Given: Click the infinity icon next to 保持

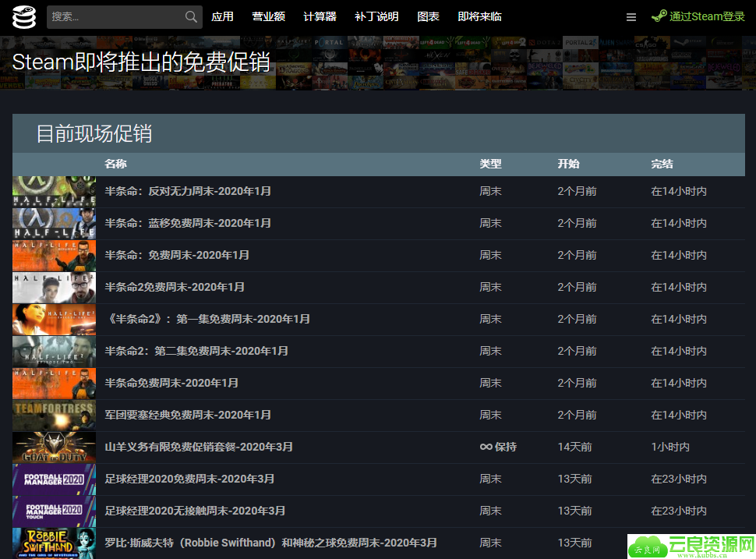Looking at the screenshot, I should pyautogui.click(x=486, y=447).
